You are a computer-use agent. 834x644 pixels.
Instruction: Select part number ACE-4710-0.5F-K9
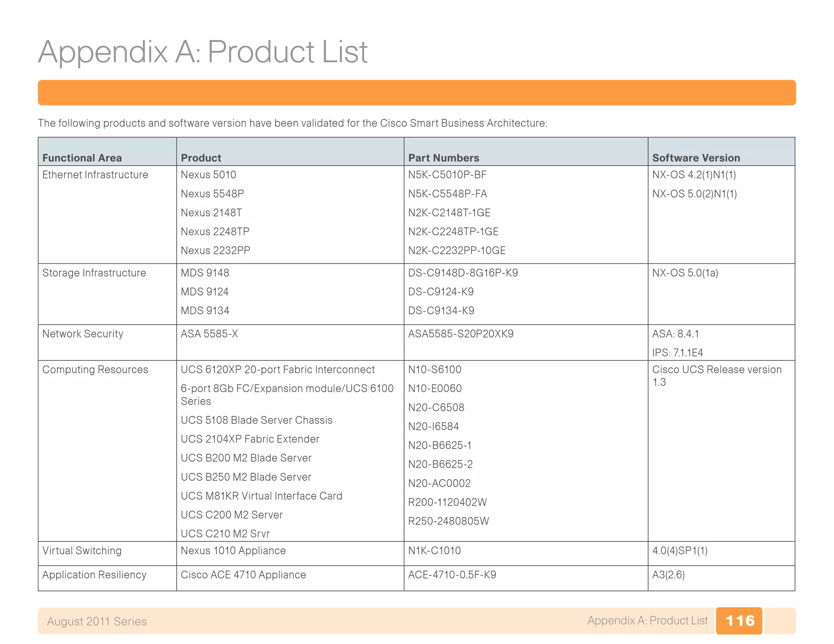click(452, 575)
